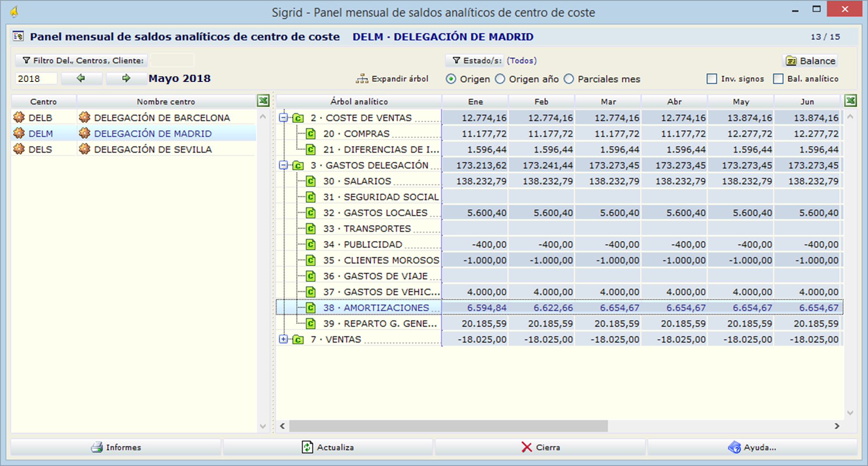Go to next month with green right arrow

tap(126, 78)
